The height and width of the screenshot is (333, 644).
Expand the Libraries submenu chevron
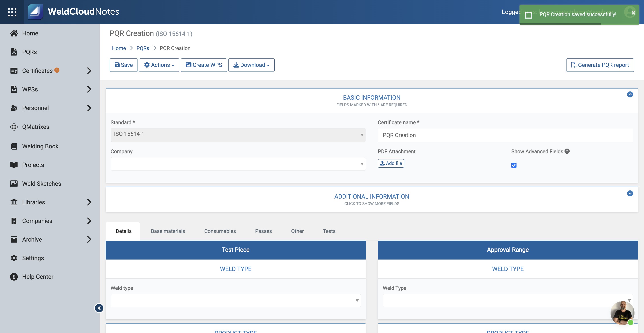(89, 202)
